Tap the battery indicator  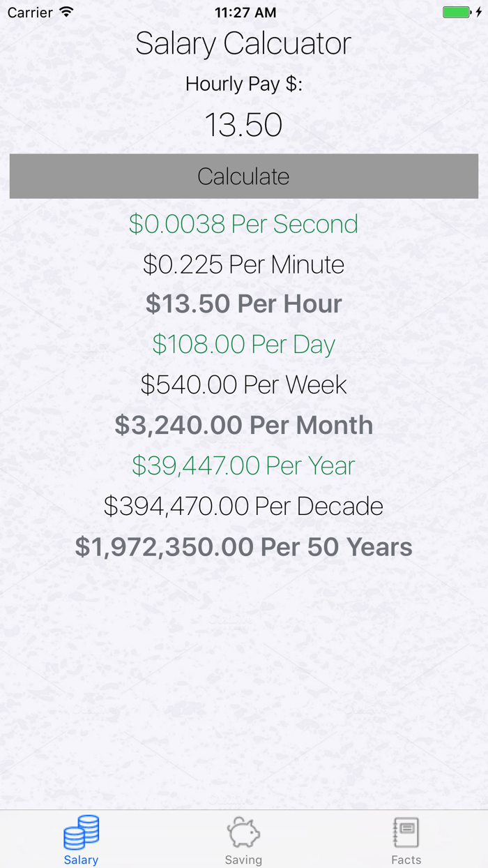point(458,11)
